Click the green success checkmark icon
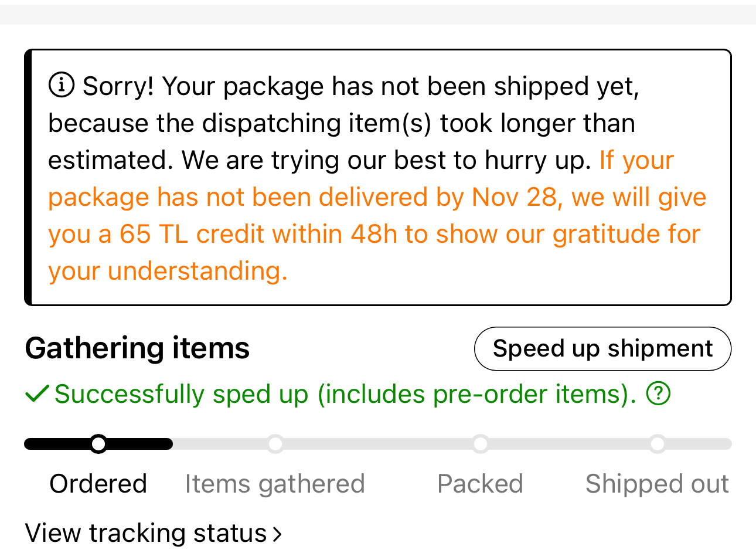The width and height of the screenshot is (756, 553). click(37, 393)
